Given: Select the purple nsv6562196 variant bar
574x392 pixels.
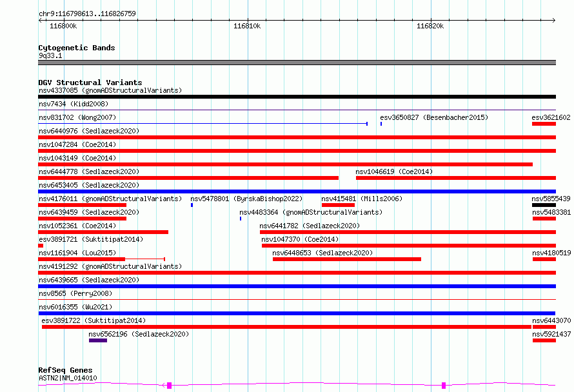Looking at the screenshot, I should (98, 340).
